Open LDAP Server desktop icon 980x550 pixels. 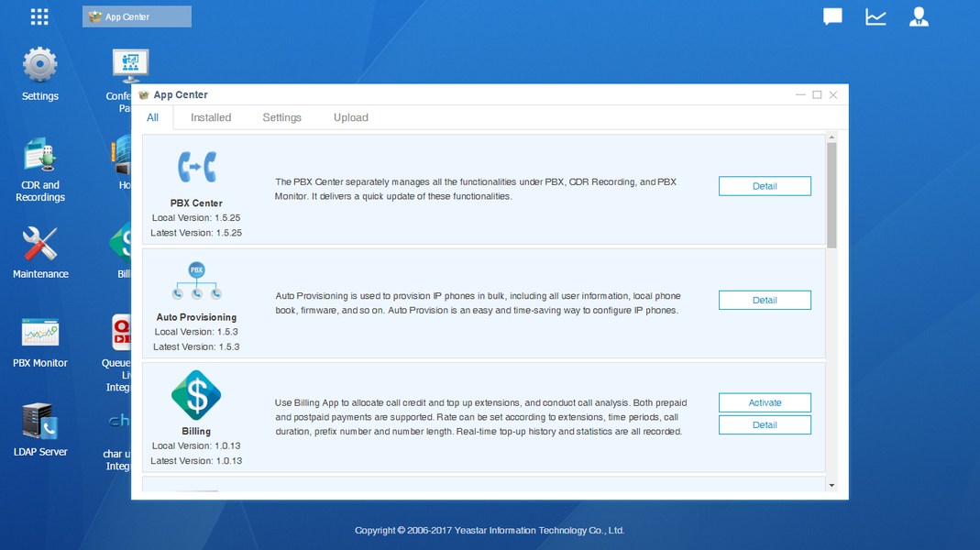40,430
